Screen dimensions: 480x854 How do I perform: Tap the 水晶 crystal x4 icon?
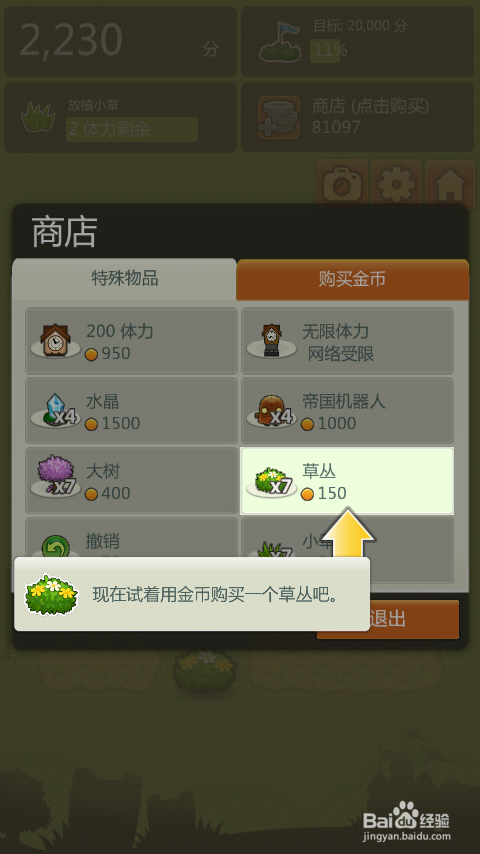(54, 411)
